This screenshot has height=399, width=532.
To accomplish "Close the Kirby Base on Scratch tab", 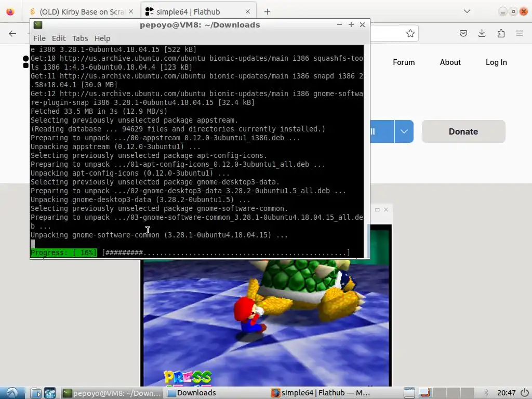I will pyautogui.click(x=131, y=11).
